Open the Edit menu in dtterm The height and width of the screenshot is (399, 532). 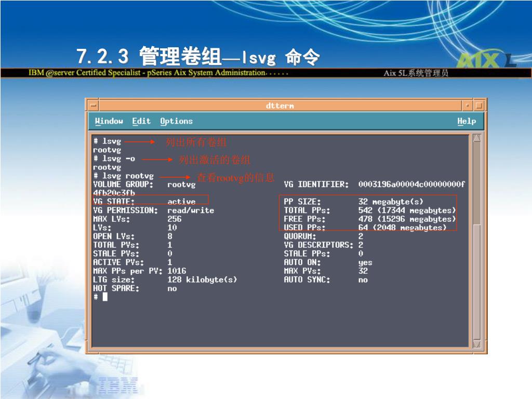141,121
